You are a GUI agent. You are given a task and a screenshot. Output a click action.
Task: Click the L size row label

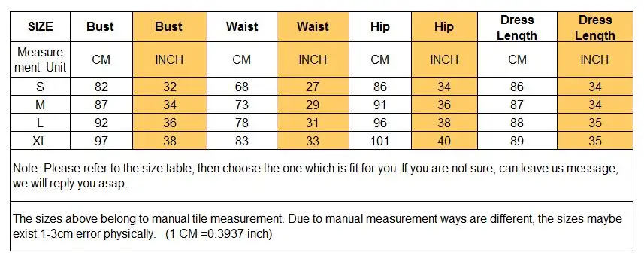[x=41, y=123]
